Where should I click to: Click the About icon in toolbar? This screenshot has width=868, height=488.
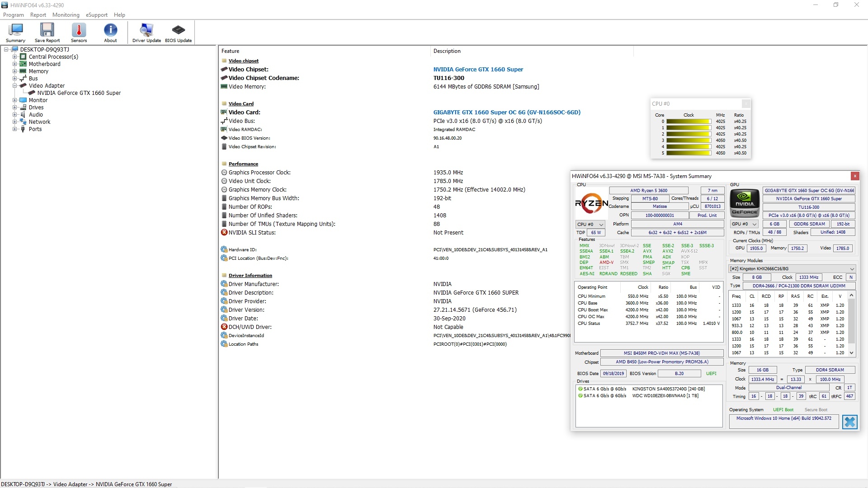(x=110, y=32)
